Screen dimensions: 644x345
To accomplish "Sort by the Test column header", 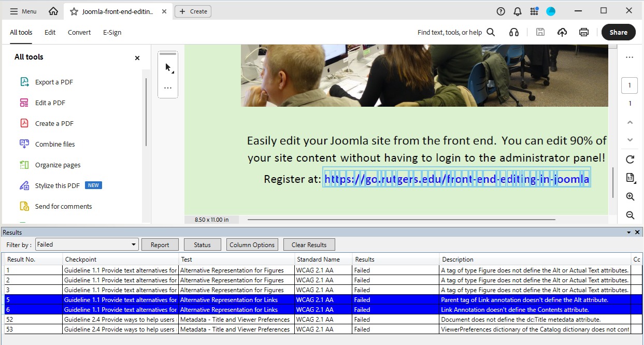I will tap(237, 260).
